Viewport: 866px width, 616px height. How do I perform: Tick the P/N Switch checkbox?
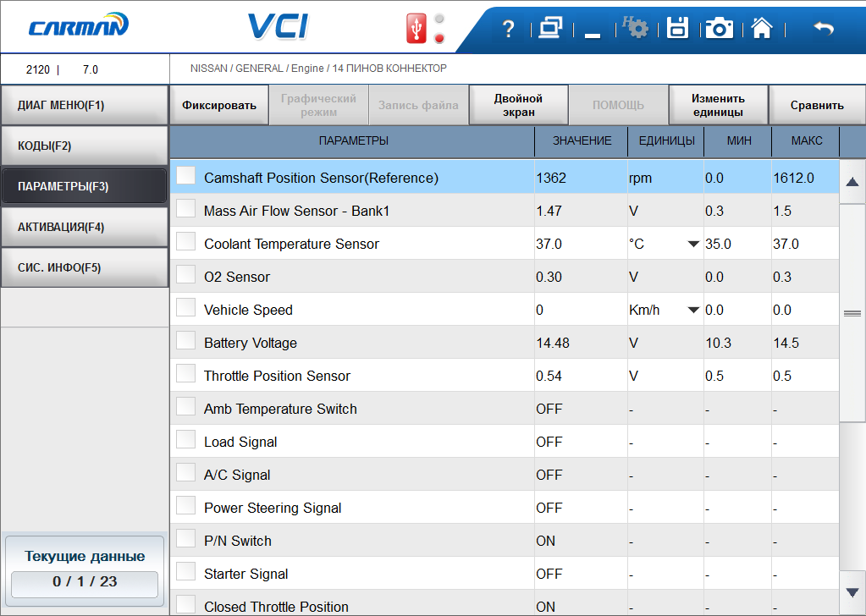coord(185,539)
